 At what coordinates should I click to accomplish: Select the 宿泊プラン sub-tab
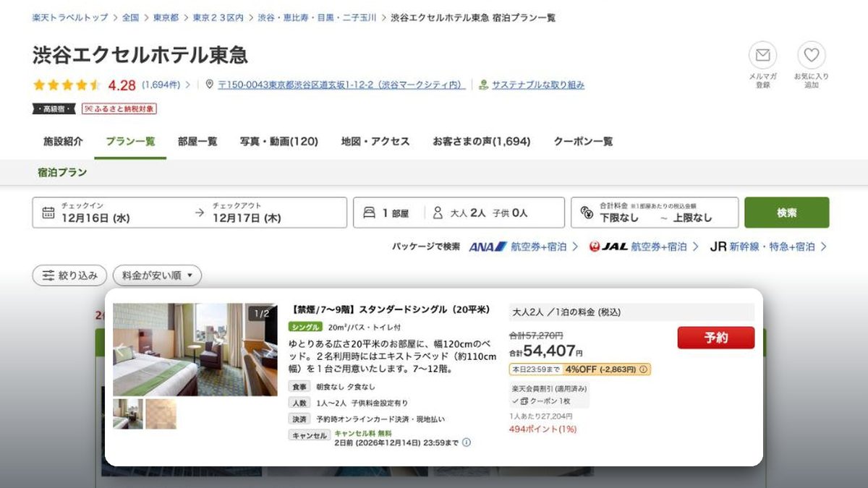pos(62,172)
